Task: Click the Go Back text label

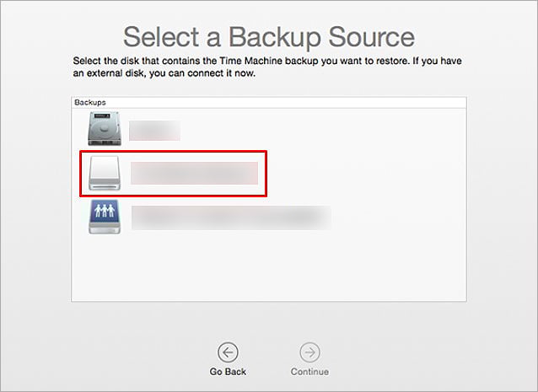Action: pyautogui.click(x=228, y=372)
